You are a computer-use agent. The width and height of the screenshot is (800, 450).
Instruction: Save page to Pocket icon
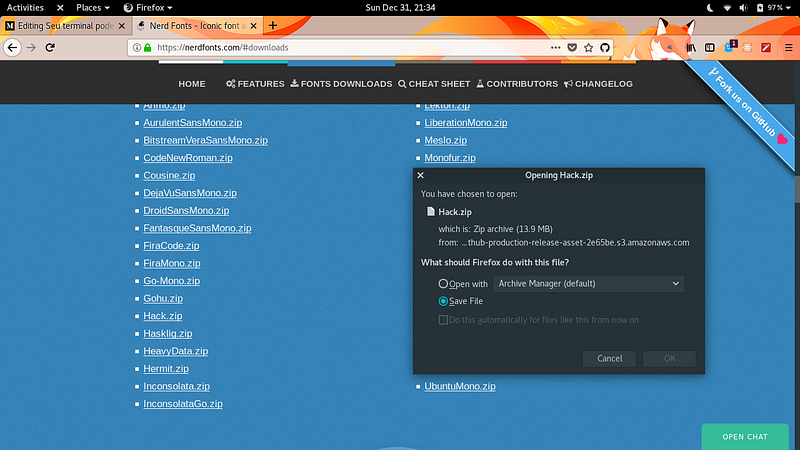tap(572, 47)
